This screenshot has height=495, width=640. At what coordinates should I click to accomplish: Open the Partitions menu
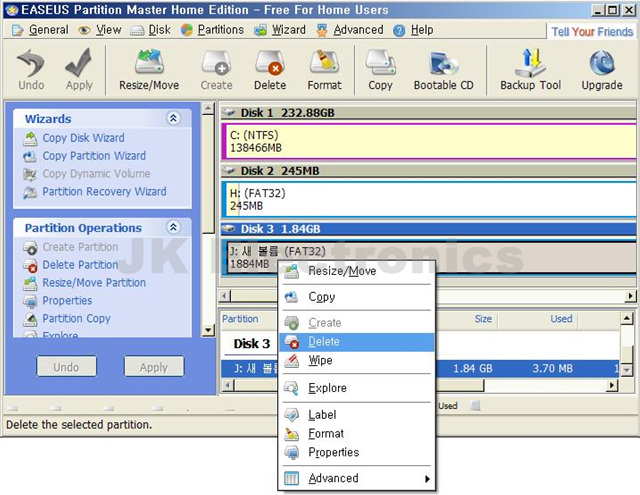click(x=213, y=30)
